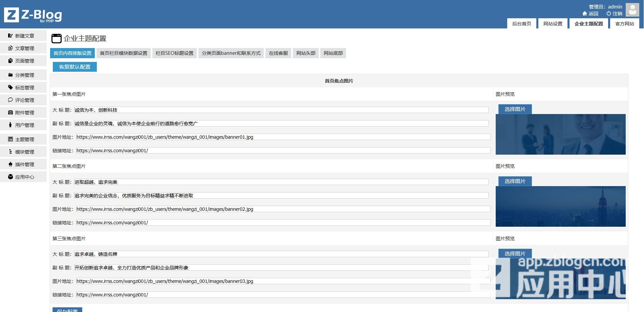This screenshot has width=644, height=312.
Task: Click the 恢复默认配置 button
Action: click(x=75, y=67)
